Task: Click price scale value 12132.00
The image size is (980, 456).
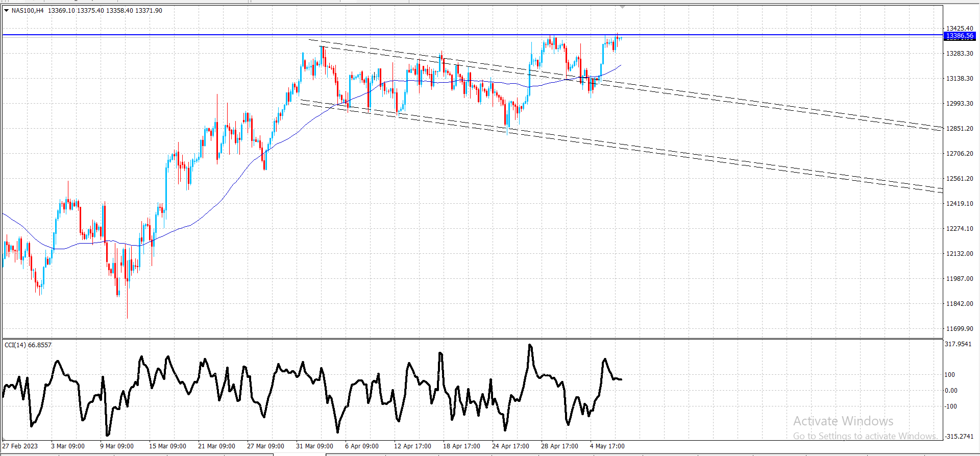Action: [960, 254]
